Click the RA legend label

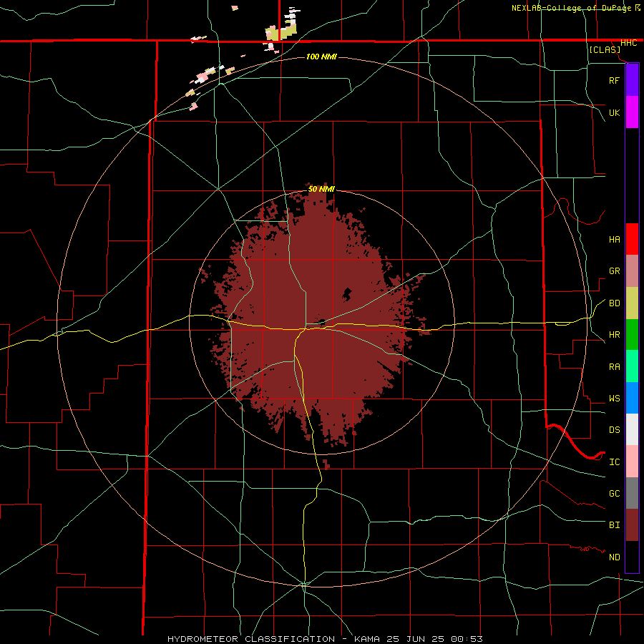[614, 367]
